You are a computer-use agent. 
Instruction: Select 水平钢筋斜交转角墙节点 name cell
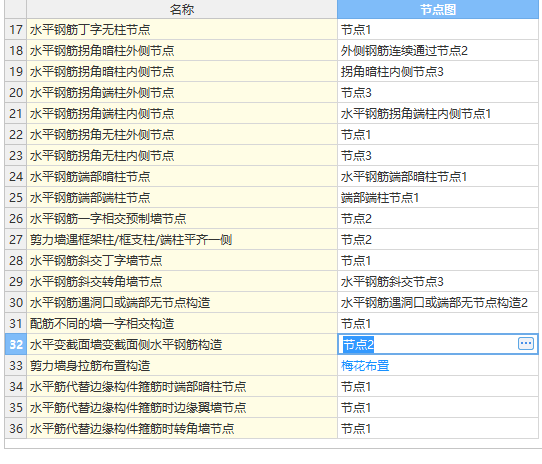tap(182, 281)
